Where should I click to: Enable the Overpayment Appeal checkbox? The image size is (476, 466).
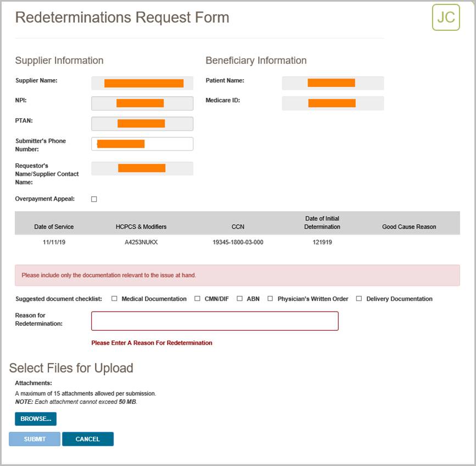[x=93, y=199]
